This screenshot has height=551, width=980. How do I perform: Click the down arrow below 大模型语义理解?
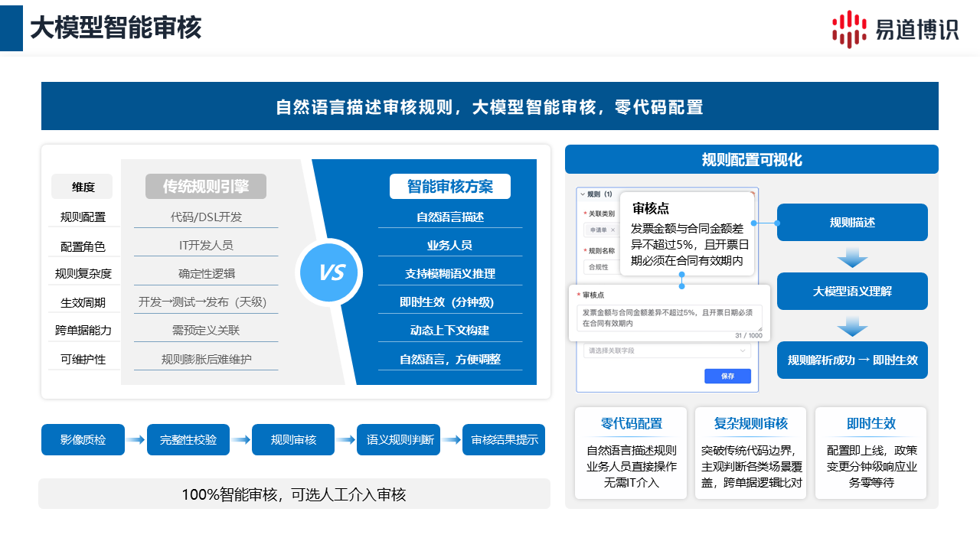pyautogui.click(x=852, y=325)
